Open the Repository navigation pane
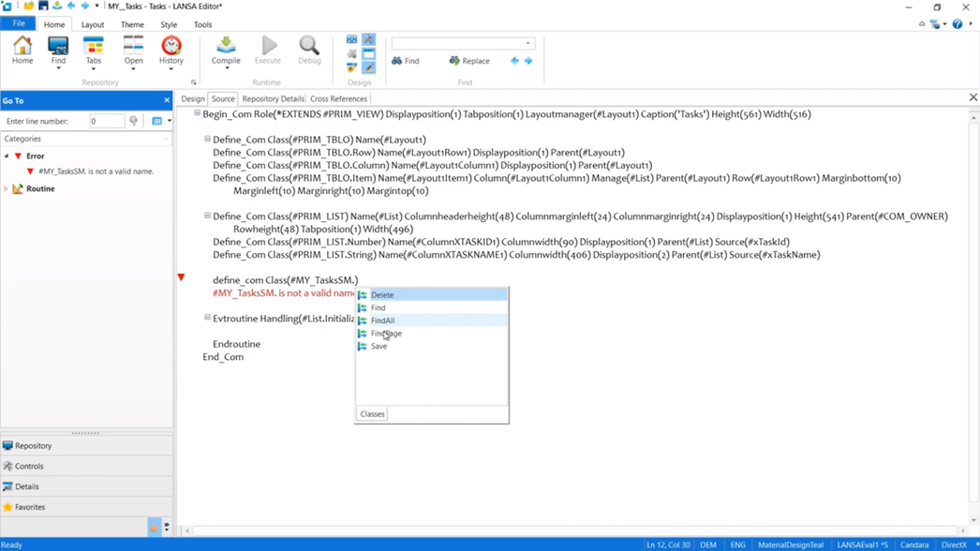The width and height of the screenshot is (980, 551). click(86, 446)
